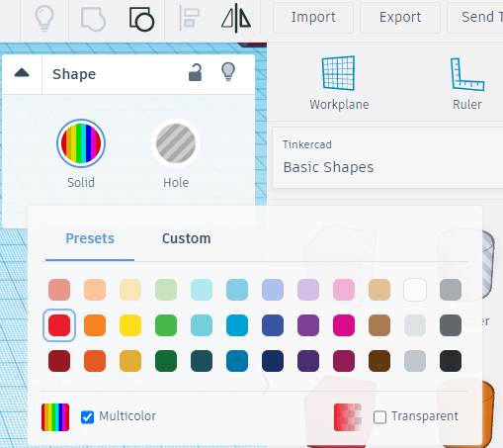
Task: Hide selected shape with lightbulb icon
Action: click(228, 72)
